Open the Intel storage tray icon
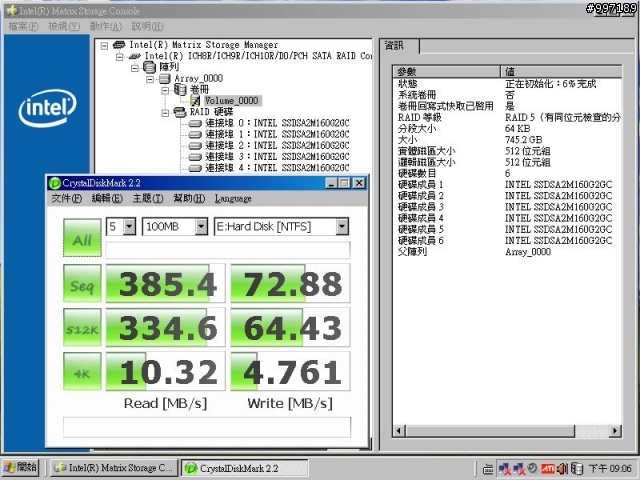Viewport: 640px width, 480px height. (x=577, y=469)
